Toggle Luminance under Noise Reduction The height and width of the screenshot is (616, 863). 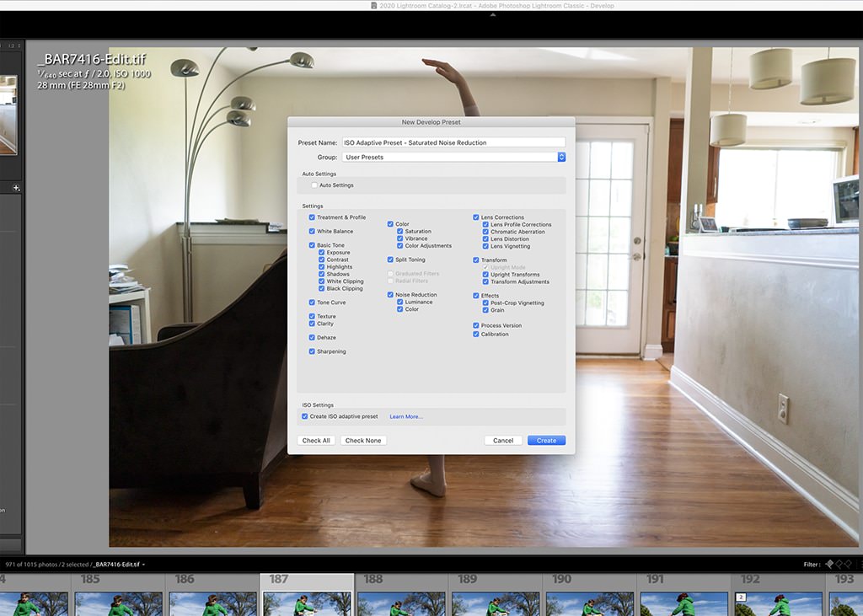[400, 302]
